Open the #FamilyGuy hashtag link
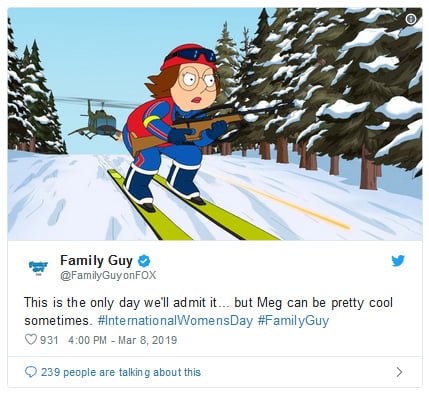The image size is (429, 403). tap(293, 321)
